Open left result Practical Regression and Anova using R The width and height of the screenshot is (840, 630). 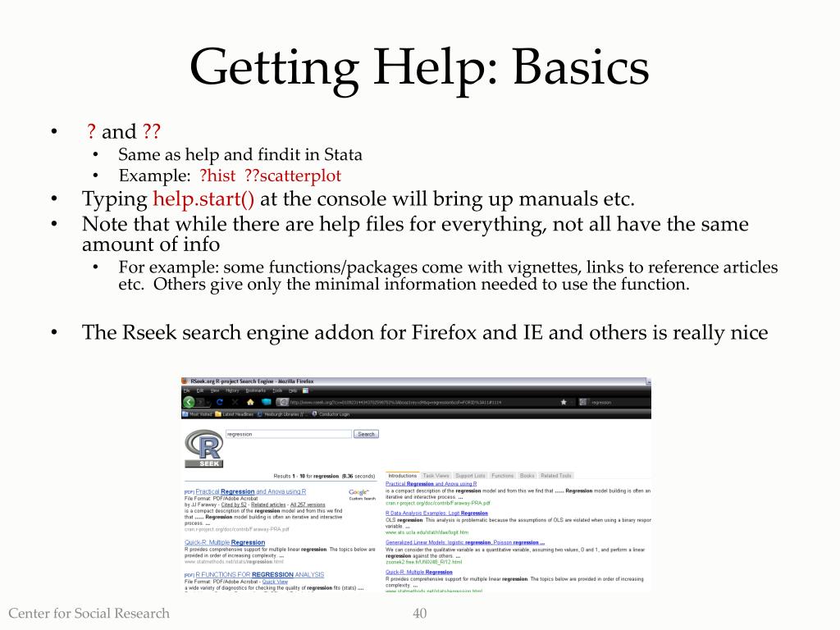click(x=251, y=492)
